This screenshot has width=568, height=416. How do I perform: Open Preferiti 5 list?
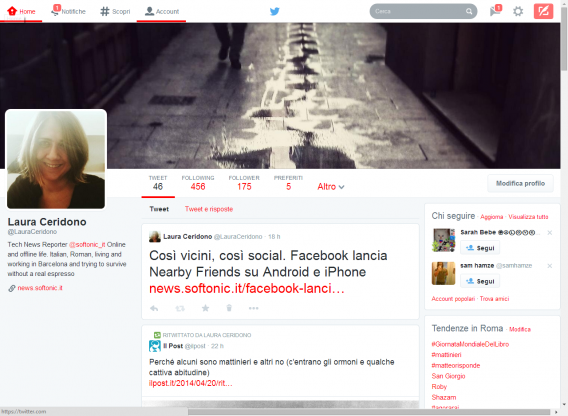pos(288,183)
